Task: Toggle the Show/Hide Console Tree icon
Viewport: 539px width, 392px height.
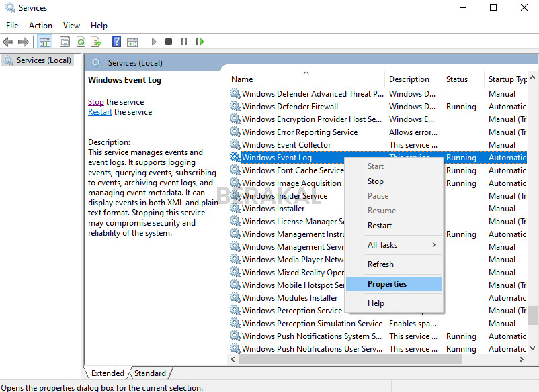Action: tap(44, 42)
